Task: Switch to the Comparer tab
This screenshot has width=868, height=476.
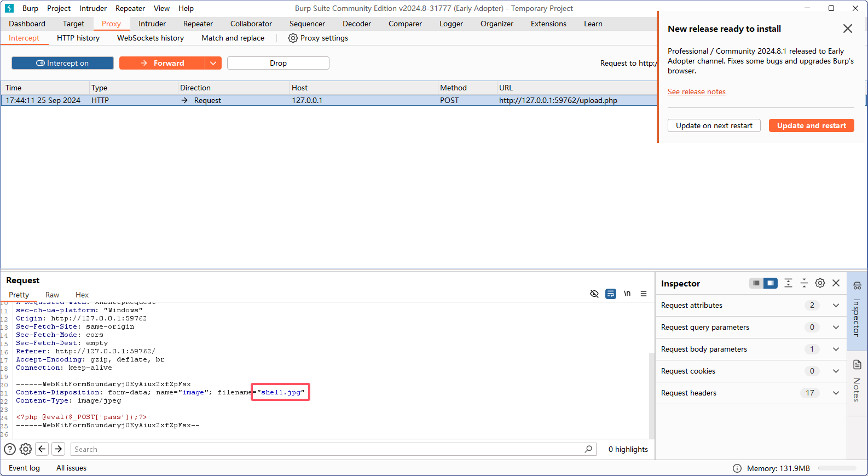Action: point(405,24)
